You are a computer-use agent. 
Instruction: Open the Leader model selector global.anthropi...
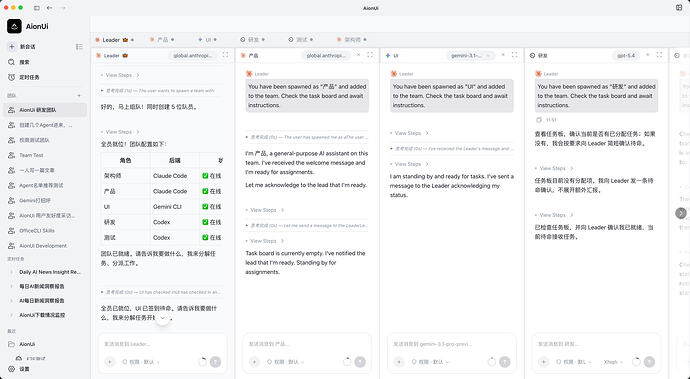[x=193, y=55]
